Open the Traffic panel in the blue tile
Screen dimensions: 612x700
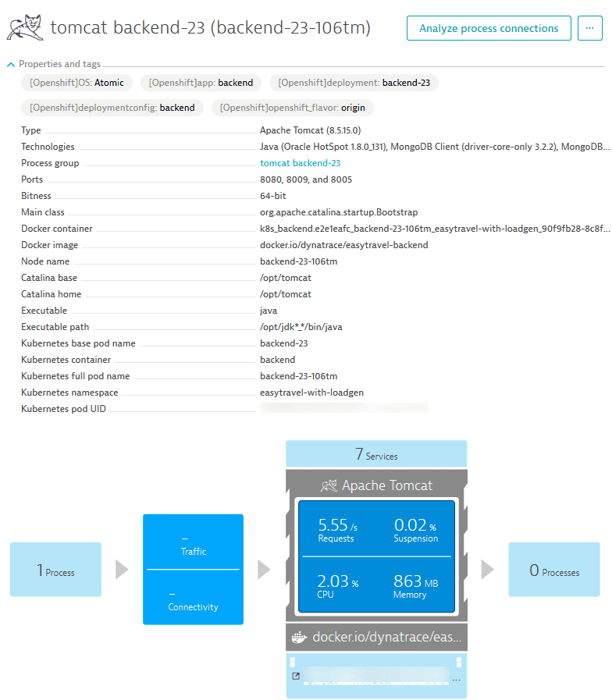(x=193, y=545)
